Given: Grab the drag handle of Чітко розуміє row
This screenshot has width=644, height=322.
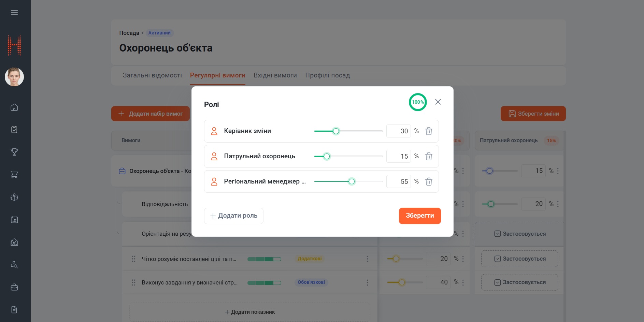Looking at the screenshot, I should pyautogui.click(x=133, y=259).
